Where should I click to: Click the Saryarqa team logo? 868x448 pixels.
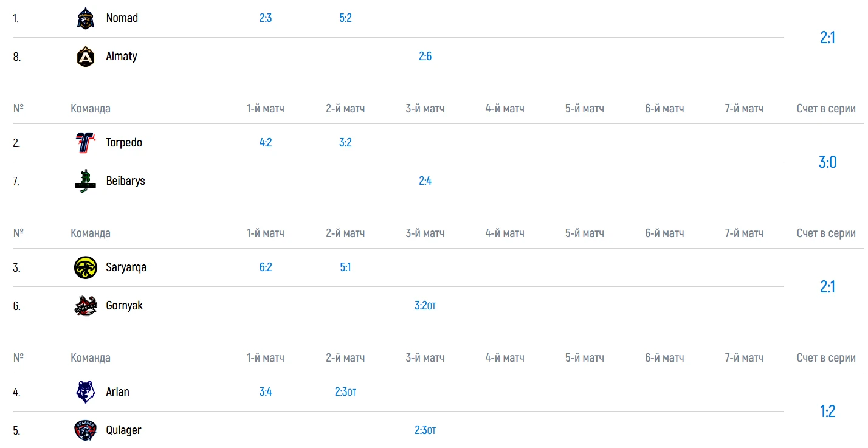[x=86, y=267]
